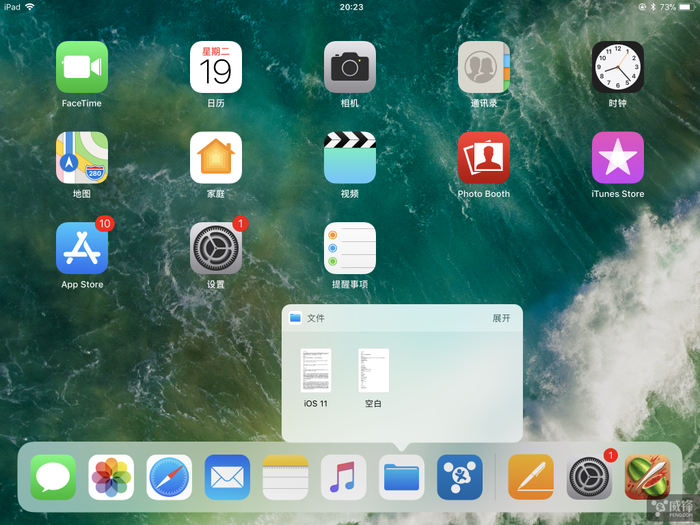Open the blue share app in dock
This screenshot has width=700, height=525.
[459, 477]
